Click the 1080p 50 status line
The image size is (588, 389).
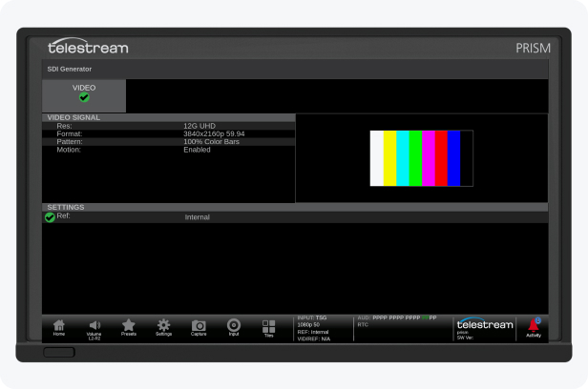tap(308, 324)
